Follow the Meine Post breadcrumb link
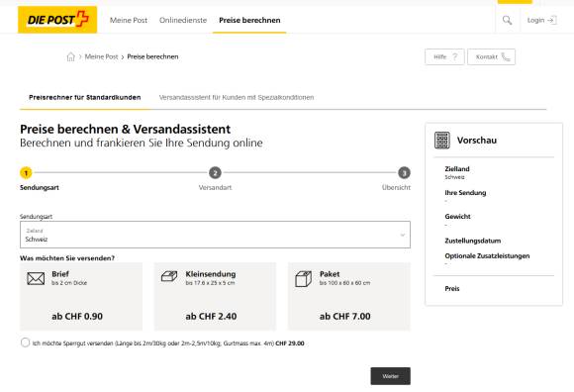The image size is (574, 392). coord(101,56)
